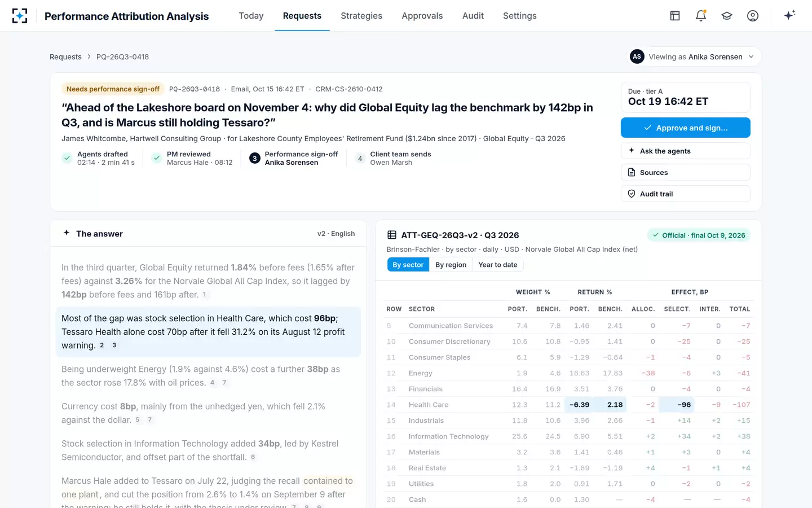The width and height of the screenshot is (812, 508).
Task: Open the layout panel icon in header
Action: [x=675, y=16]
